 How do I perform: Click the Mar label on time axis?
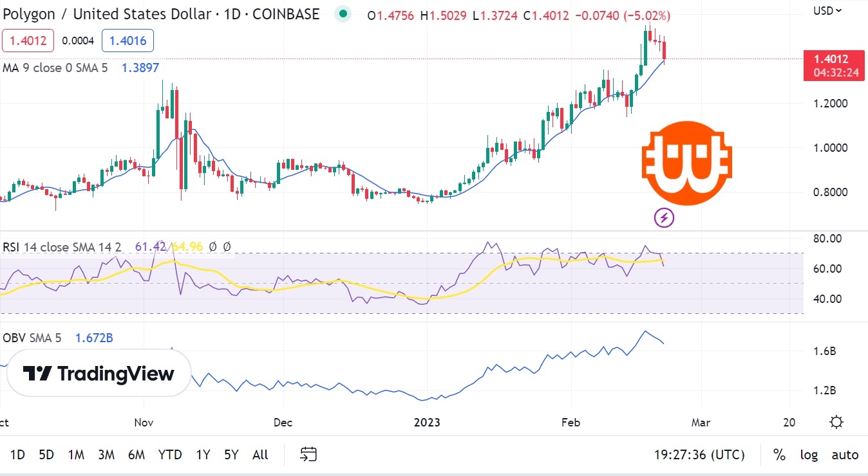pyautogui.click(x=701, y=422)
